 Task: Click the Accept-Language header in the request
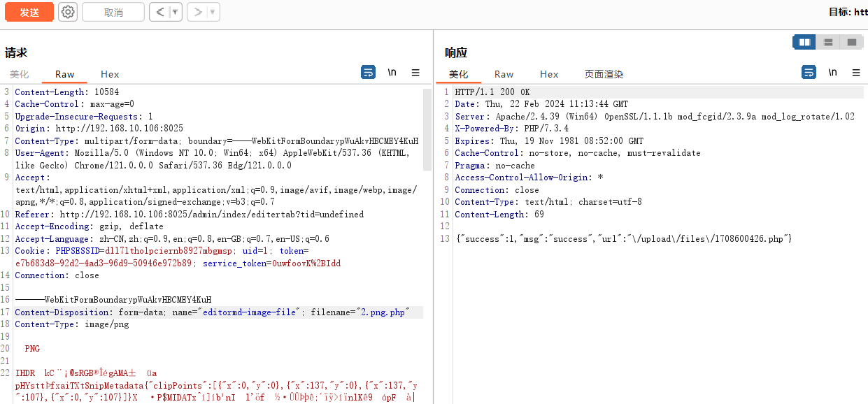172,239
